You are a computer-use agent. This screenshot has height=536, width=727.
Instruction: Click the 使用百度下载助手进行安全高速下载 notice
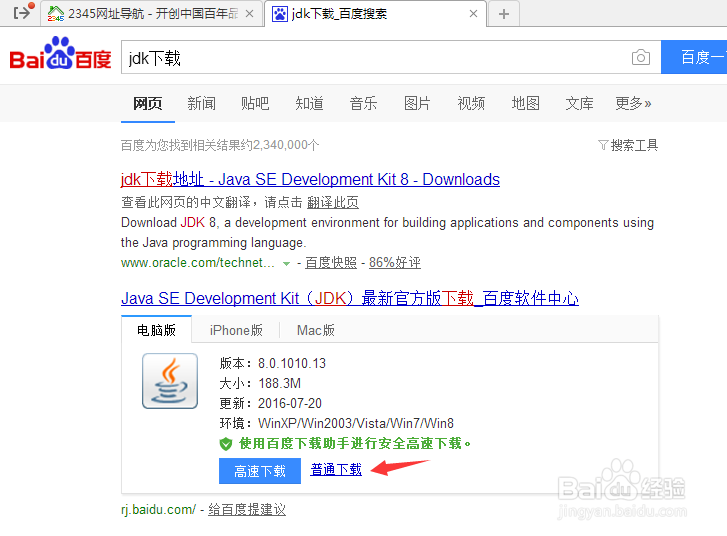pyautogui.click(x=354, y=444)
